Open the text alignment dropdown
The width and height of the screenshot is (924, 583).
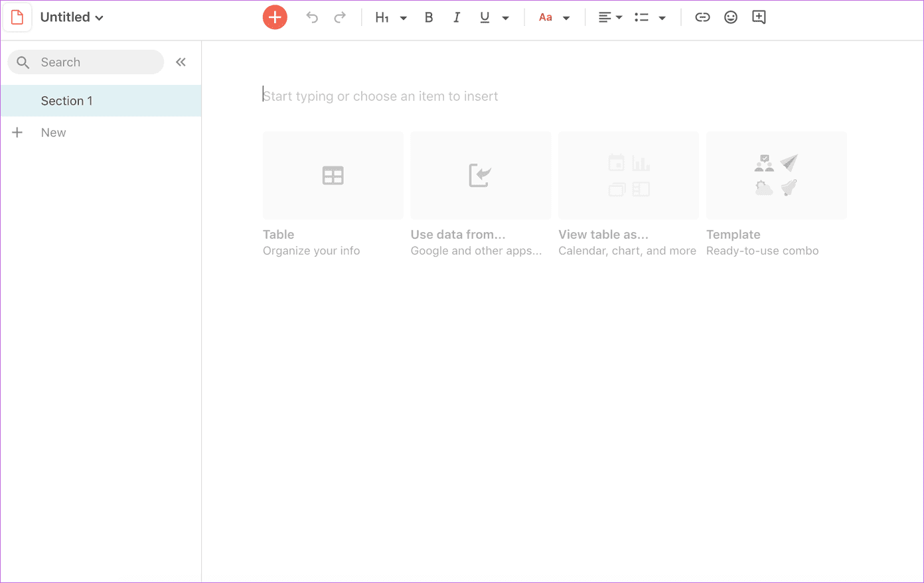(x=610, y=17)
